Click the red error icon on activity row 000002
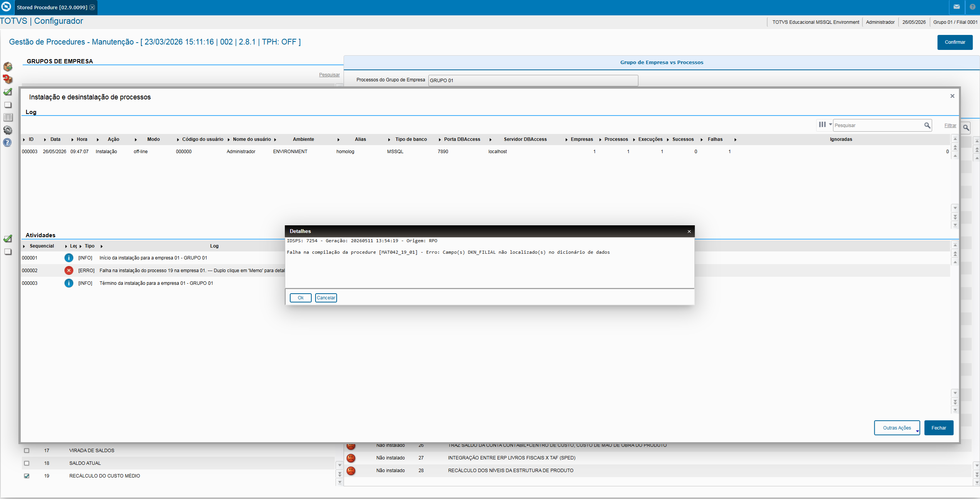This screenshot has width=980, height=499. [x=69, y=271]
